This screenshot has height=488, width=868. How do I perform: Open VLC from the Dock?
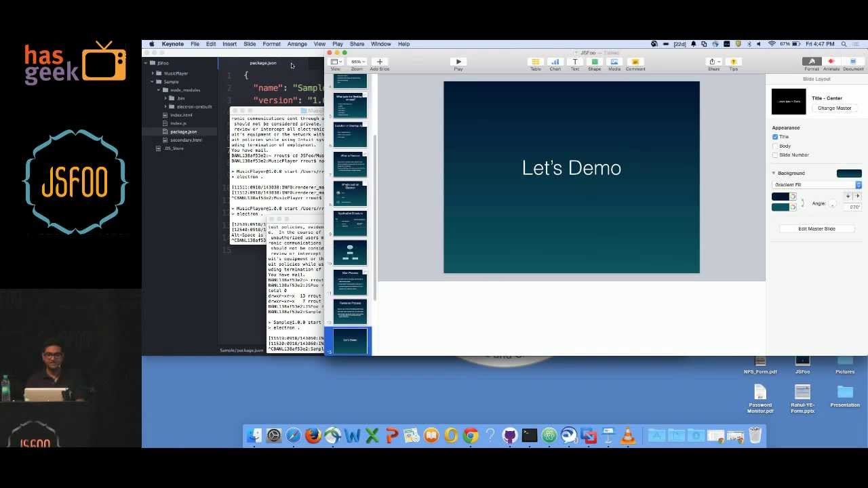pyautogui.click(x=628, y=436)
